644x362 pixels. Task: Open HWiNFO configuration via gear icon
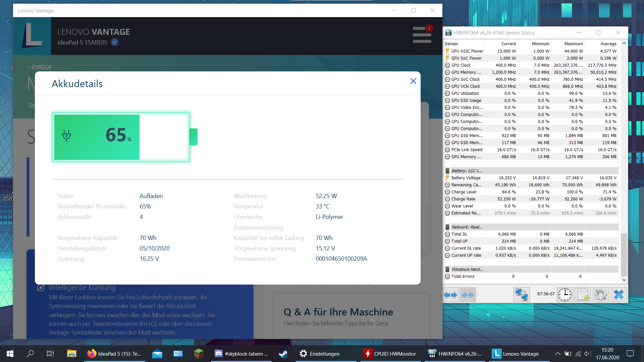tap(601, 295)
